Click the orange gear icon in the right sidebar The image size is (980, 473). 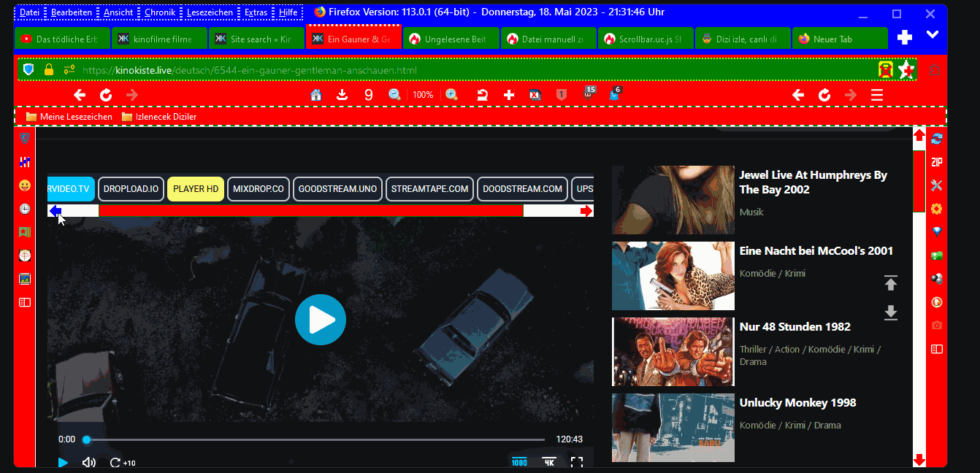click(x=937, y=208)
